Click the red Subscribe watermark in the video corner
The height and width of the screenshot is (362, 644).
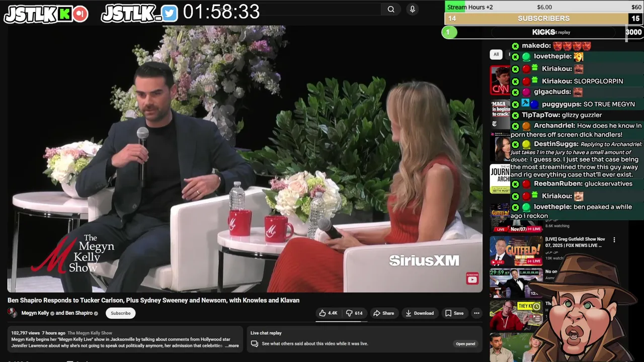coord(472,279)
